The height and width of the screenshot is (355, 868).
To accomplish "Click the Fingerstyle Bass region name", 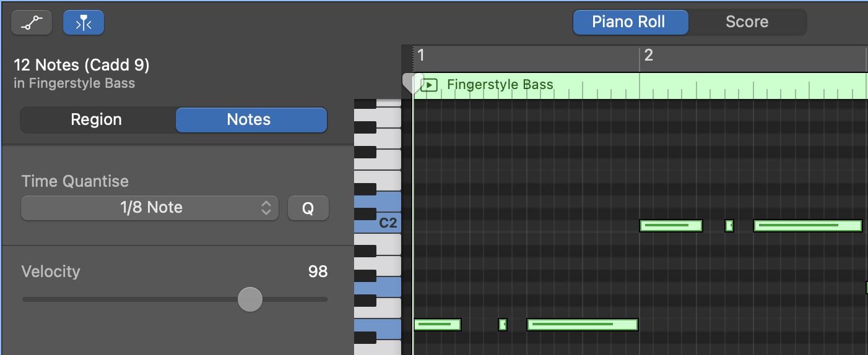I will [500, 85].
